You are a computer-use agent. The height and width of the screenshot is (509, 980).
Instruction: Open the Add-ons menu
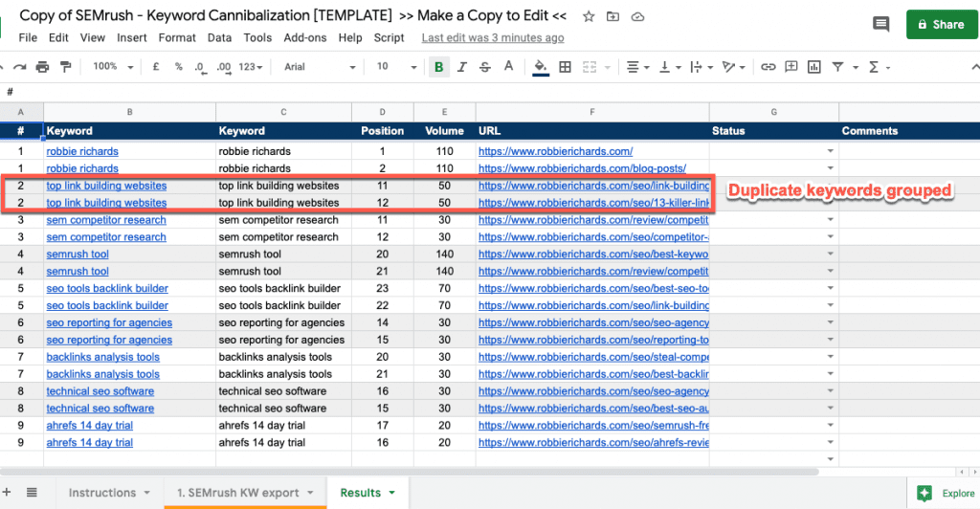tap(304, 37)
